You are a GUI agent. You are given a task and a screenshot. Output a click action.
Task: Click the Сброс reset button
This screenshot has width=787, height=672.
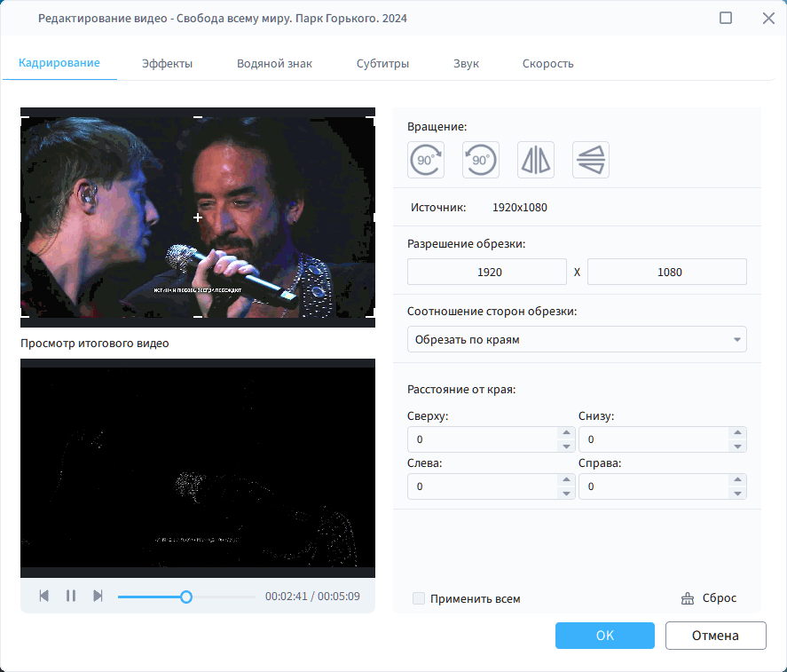[709, 598]
